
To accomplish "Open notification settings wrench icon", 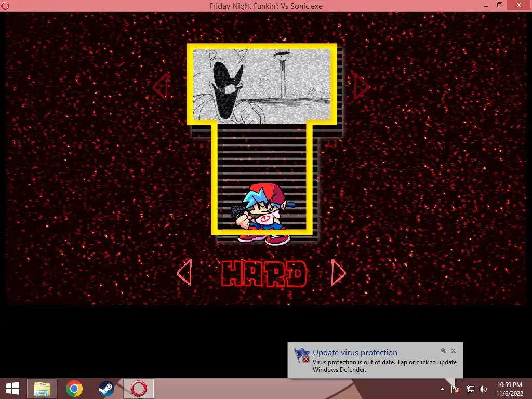I will (444, 351).
